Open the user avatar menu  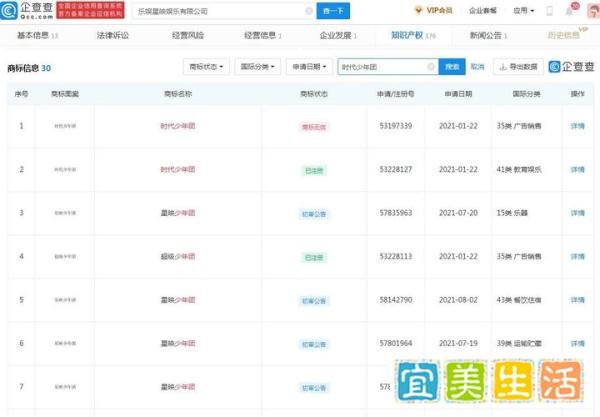593,10
